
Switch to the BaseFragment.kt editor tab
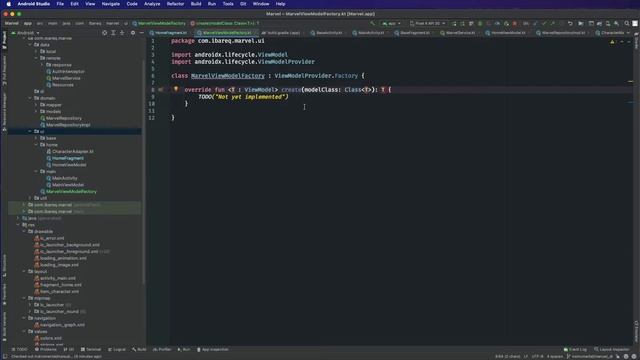[x=413, y=33]
